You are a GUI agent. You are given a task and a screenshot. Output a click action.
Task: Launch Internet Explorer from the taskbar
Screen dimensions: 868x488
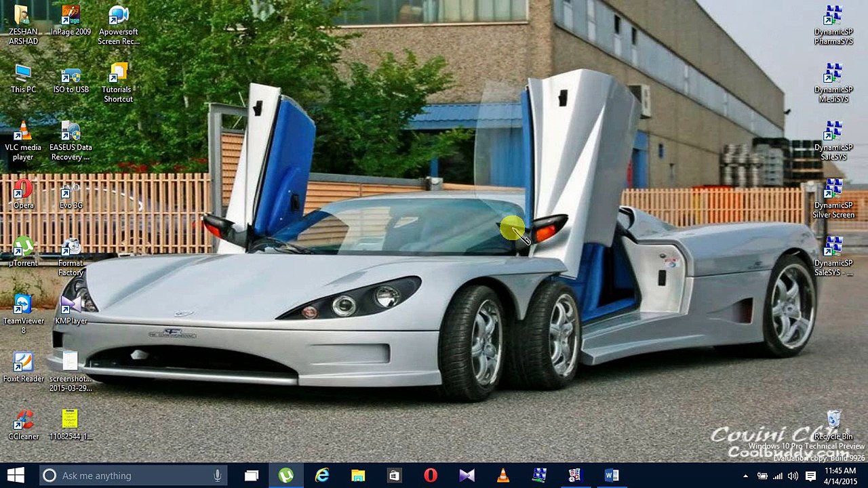(322, 476)
